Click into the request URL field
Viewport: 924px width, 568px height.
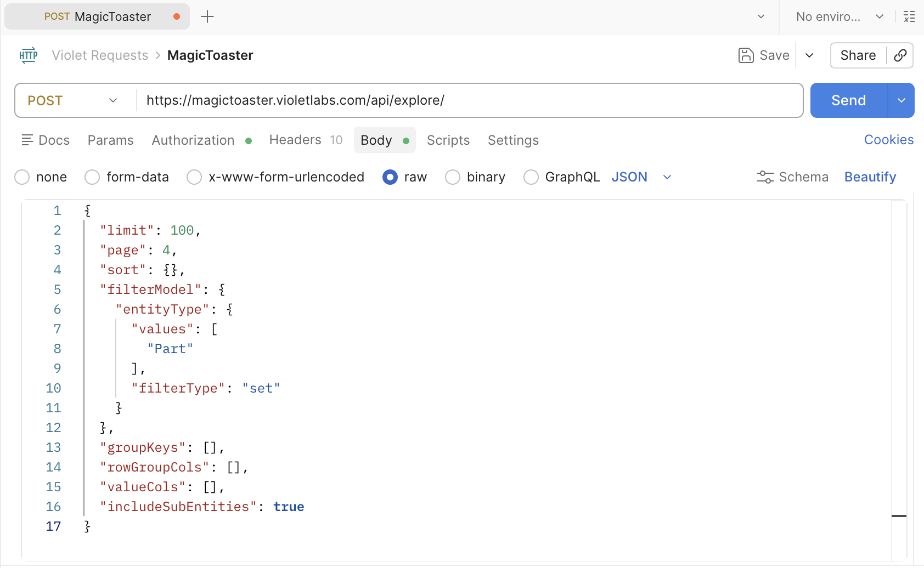[x=466, y=100]
